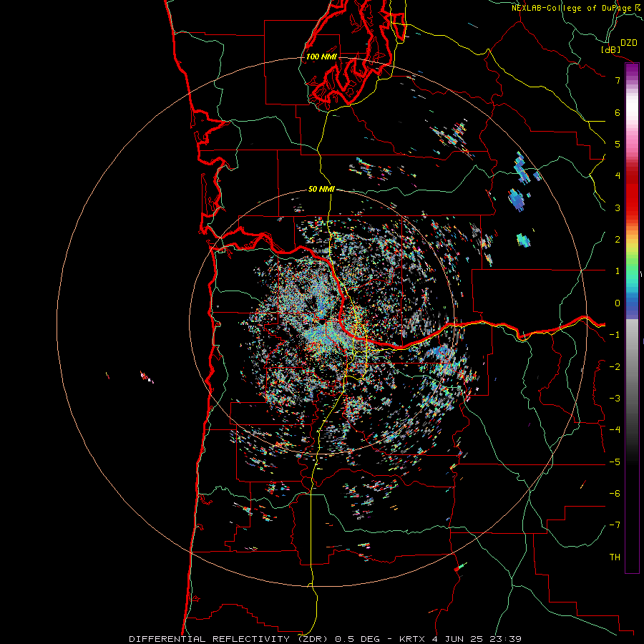Click "DIFFERENTIAL REFLECTIVITY (ZDR)" in the bottom caption

coord(228,639)
